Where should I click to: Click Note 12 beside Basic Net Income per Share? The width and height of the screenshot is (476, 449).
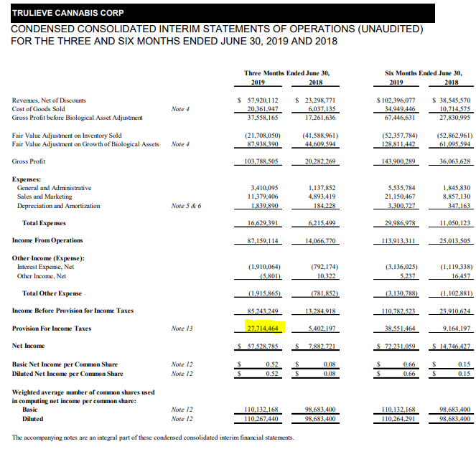tap(182, 364)
